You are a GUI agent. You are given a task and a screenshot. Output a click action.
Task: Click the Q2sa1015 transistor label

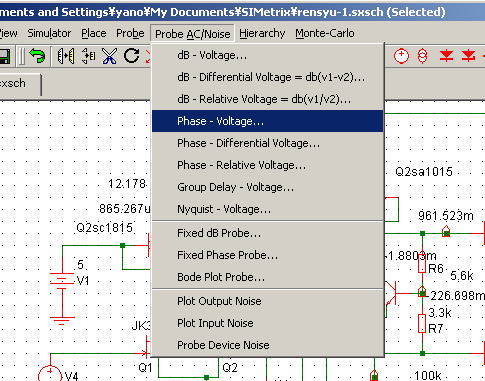(x=424, y=172)
